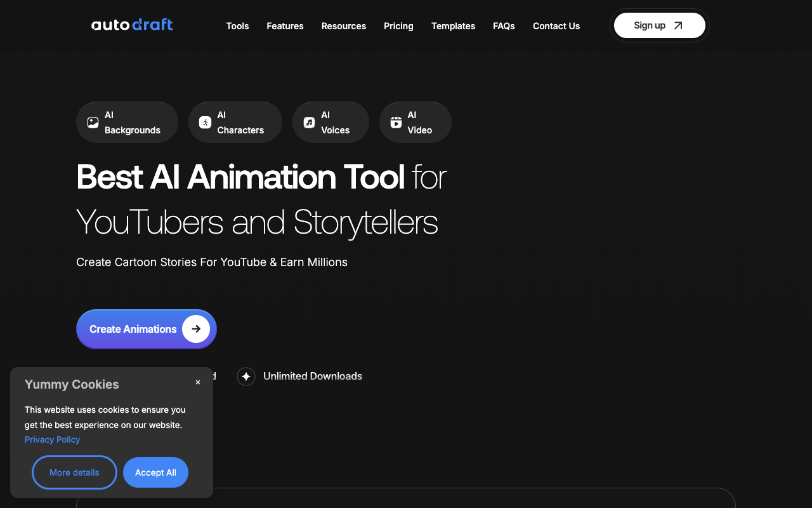
Task: Select the AI Video pill
Action: coord(415,123)
